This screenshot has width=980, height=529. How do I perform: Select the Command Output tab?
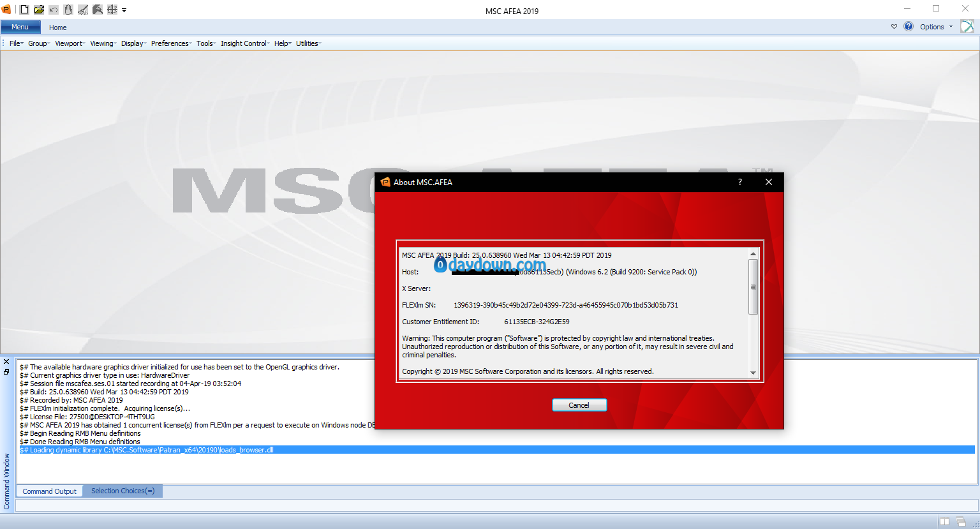[49, 491]
